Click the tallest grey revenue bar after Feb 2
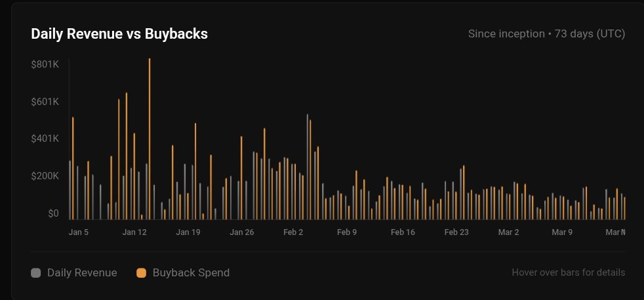Image resolution: width=644 pixels, height=300 pixels. pos(307,167)
